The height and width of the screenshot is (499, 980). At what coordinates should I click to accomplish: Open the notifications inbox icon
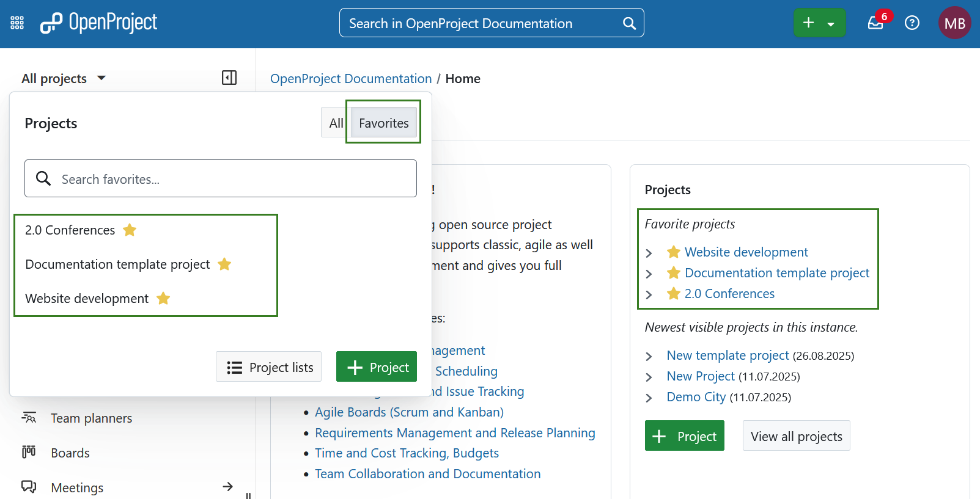(x=875, y=23)
